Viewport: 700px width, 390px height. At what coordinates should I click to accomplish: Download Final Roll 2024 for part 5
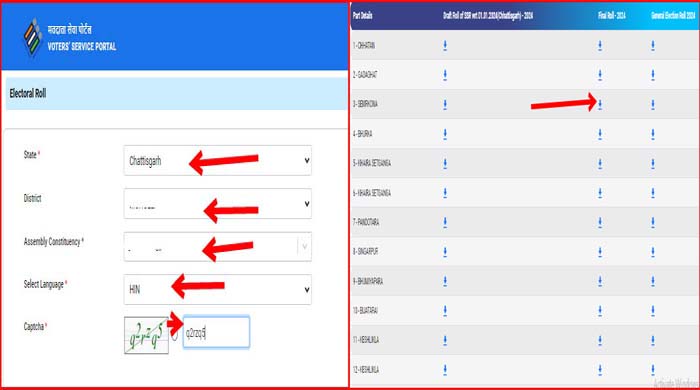tap(600, 163)
